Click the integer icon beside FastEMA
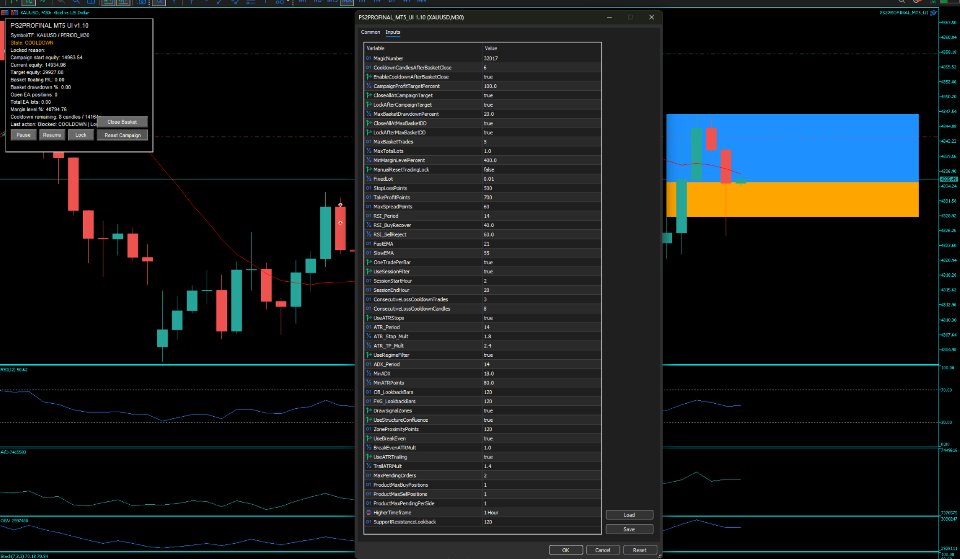 click(369, 244)
